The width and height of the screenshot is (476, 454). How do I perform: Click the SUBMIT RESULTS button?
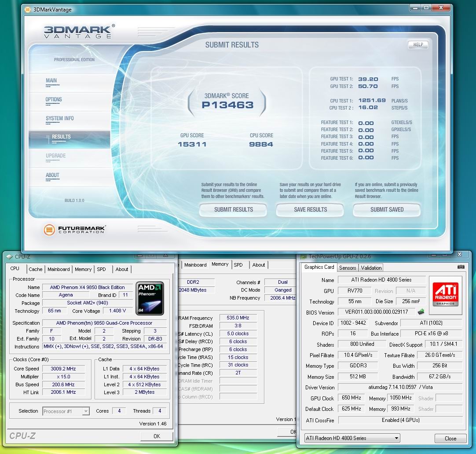(233, 210)
